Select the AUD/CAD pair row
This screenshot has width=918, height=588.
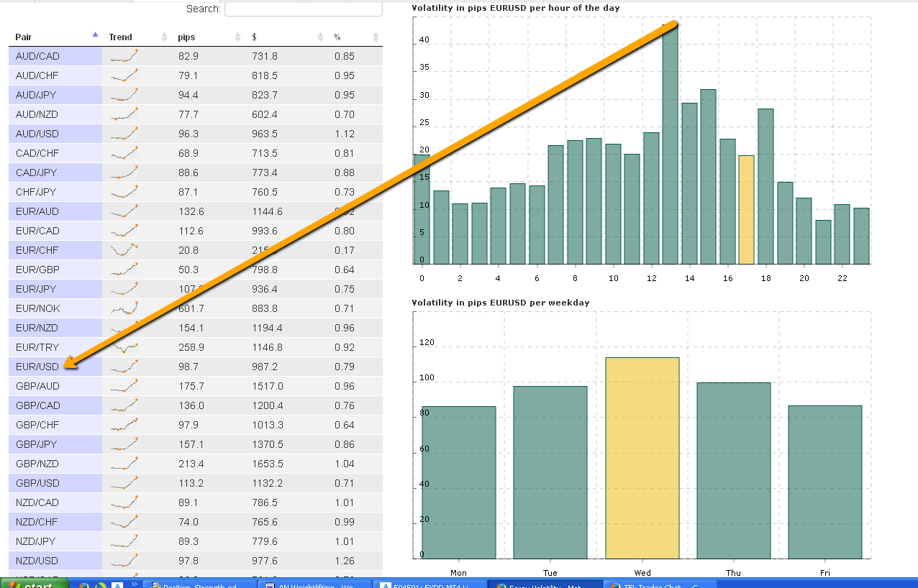[x=196, y=56]
